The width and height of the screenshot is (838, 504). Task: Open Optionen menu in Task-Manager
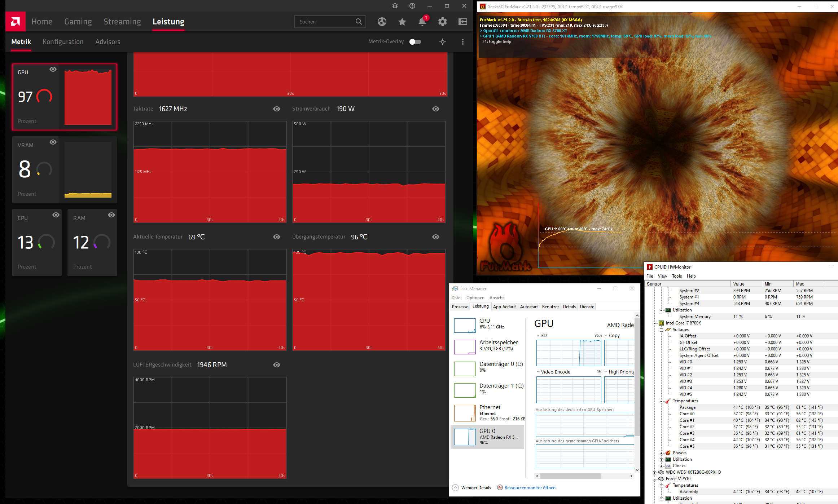click(x=475, y=298)
